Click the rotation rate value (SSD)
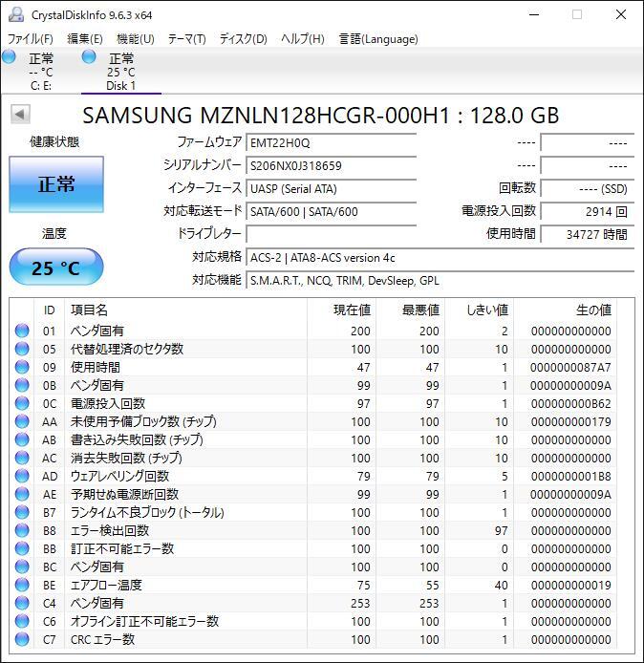Image resolution: width=644 pixels, height=663 pixels. (588, 188)
